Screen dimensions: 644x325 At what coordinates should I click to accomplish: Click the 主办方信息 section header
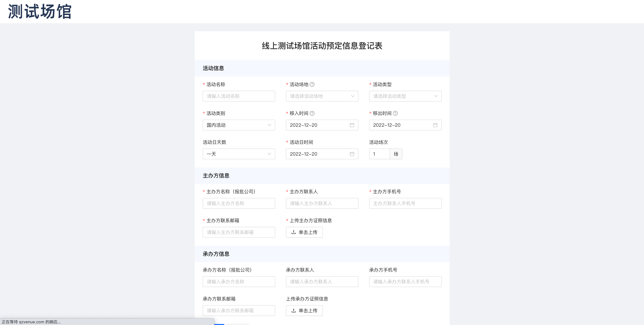(x=216, y=176)
